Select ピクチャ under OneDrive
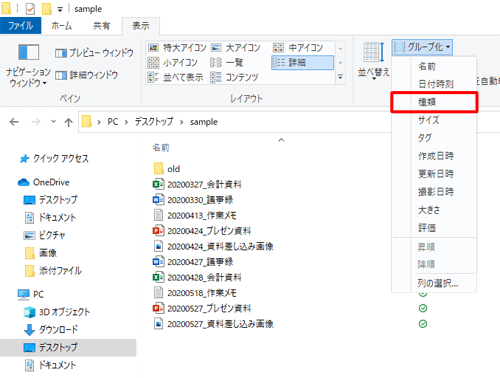500x378 pixels. click(44, 235)
